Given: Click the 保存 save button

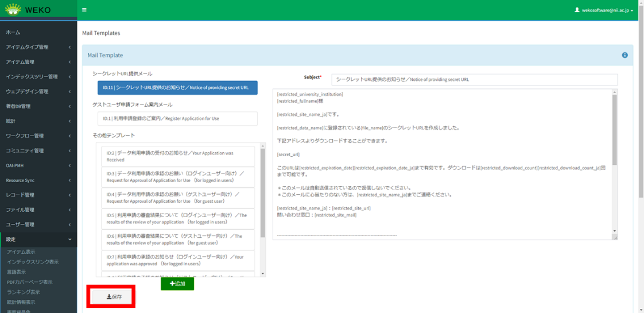Looking at the screenshot, I should tap(114, 297).
